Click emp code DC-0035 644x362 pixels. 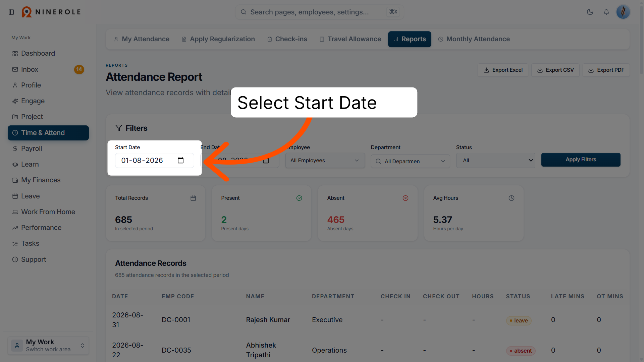tap(176, 350)
